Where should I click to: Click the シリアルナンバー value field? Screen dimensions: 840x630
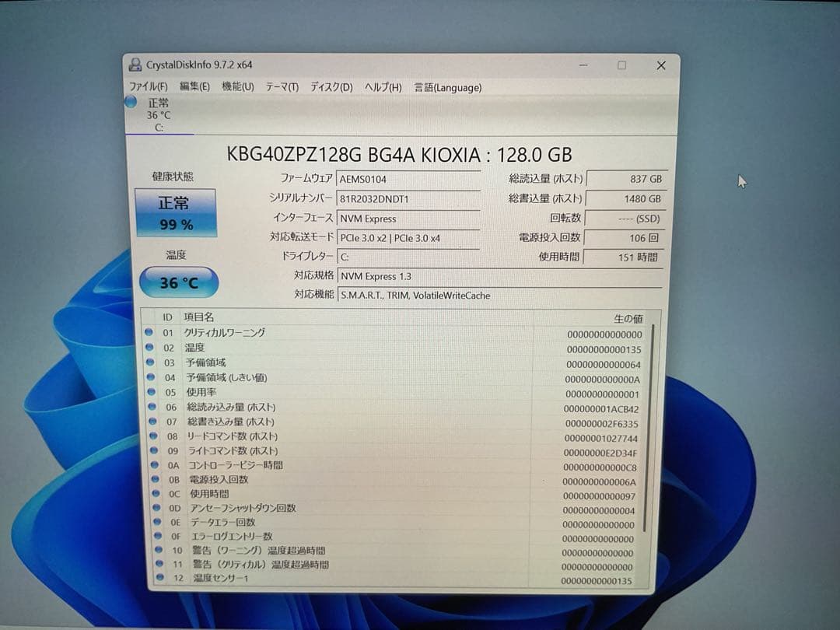point(408,198)
